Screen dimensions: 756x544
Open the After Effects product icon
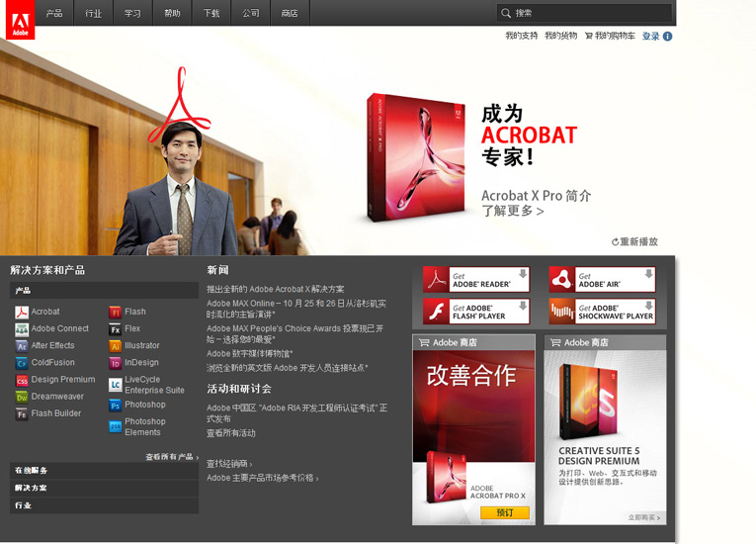click(21, 346)
